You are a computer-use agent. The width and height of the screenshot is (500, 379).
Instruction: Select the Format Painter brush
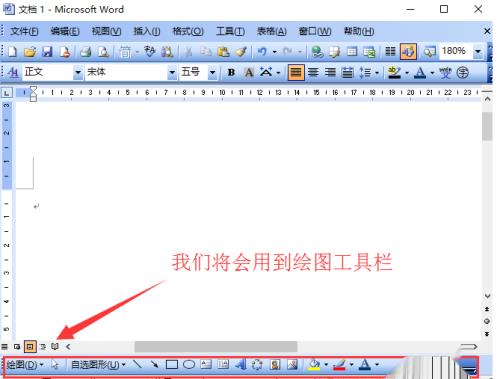click(241, 52)
